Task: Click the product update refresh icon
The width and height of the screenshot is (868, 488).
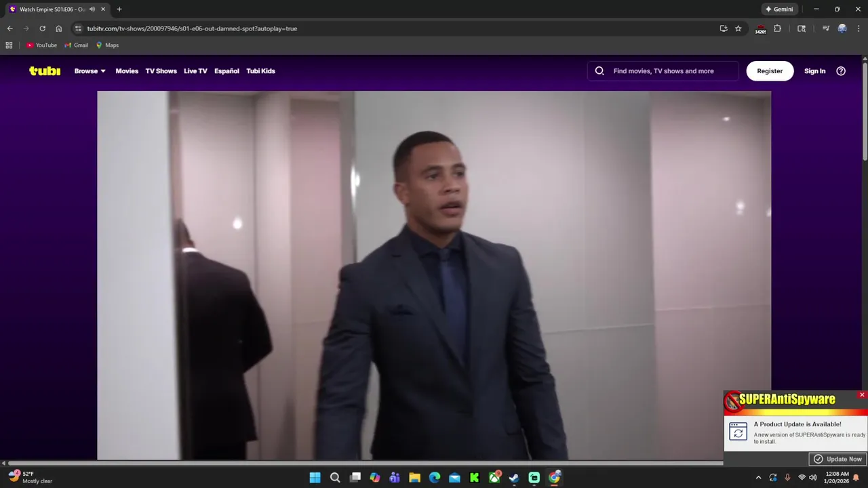Action: [x=738, y=432]
